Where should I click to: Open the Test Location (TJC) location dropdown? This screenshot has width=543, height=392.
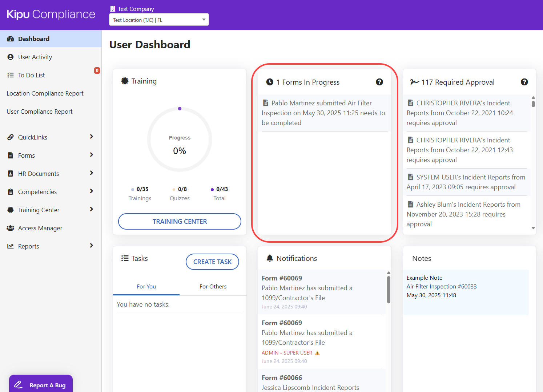point(159,20)
